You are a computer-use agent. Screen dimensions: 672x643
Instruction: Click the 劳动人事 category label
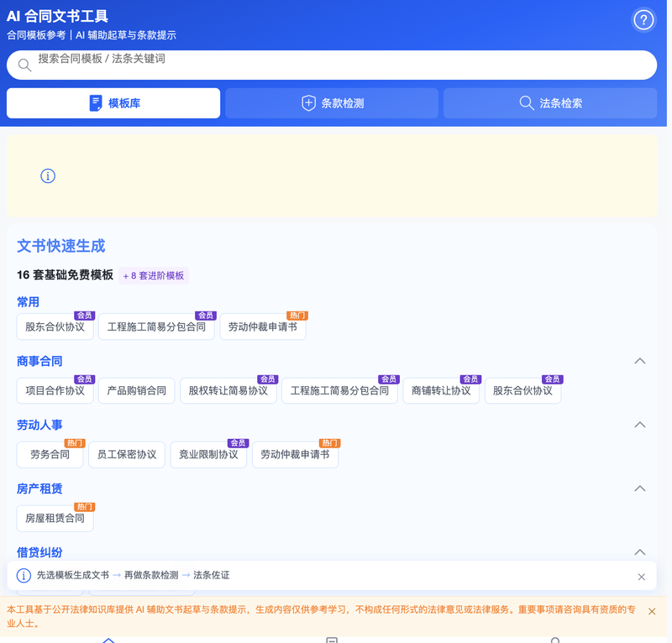point(39,425)
